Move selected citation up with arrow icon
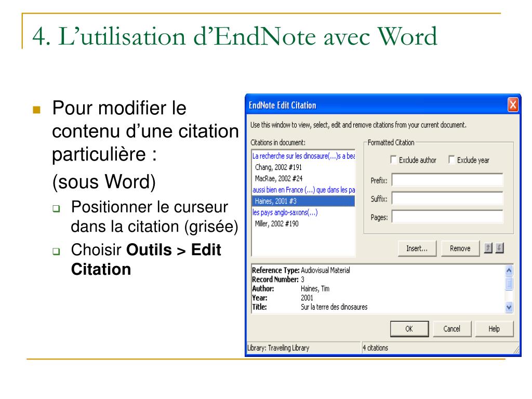The height and width of the screenshot is (399, 532). (488, 248)
